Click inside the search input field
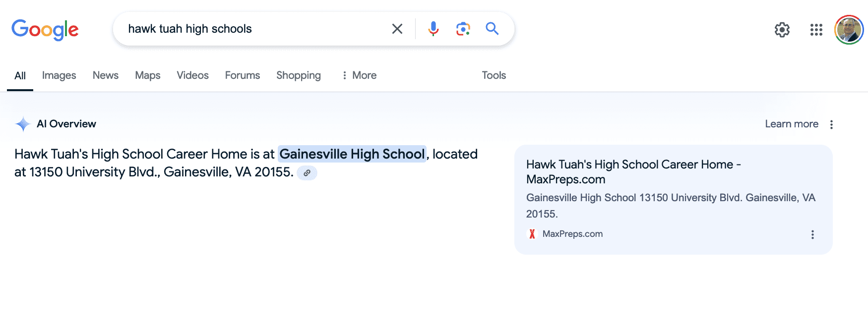Screen dimensions: 868x331 pos(248,29)
